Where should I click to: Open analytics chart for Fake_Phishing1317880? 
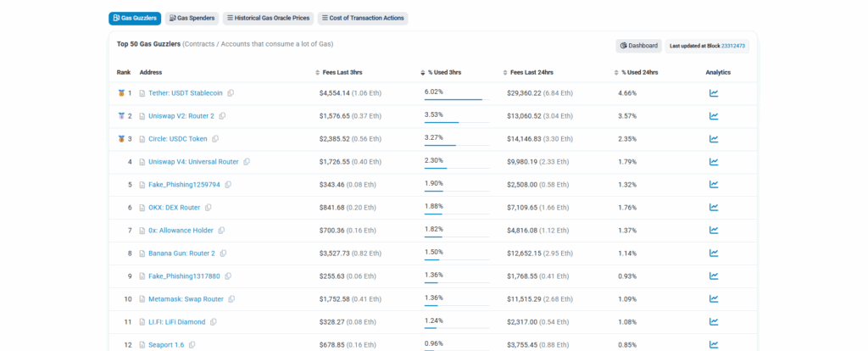tap(714, 276)
